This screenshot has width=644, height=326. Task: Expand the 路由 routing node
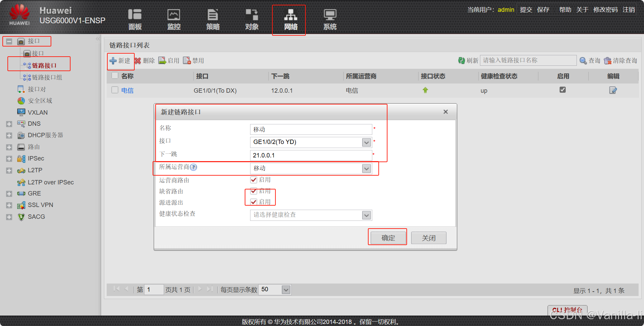9,147
